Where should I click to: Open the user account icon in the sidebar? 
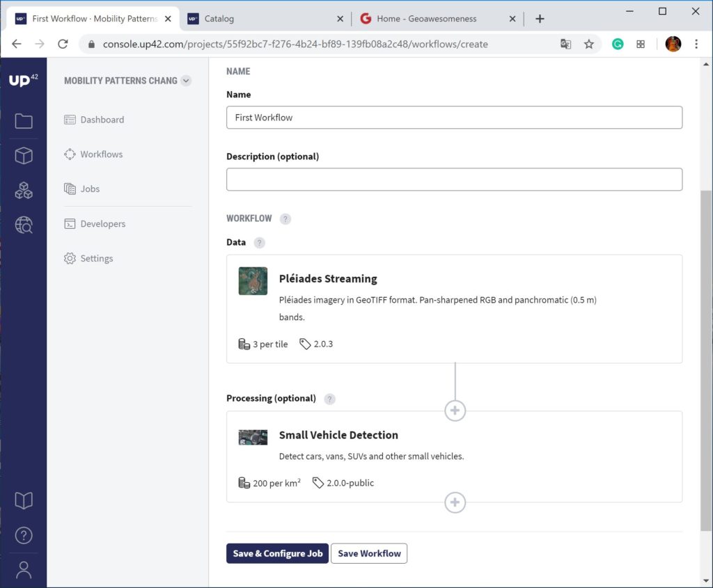click(x=24, y=570)
